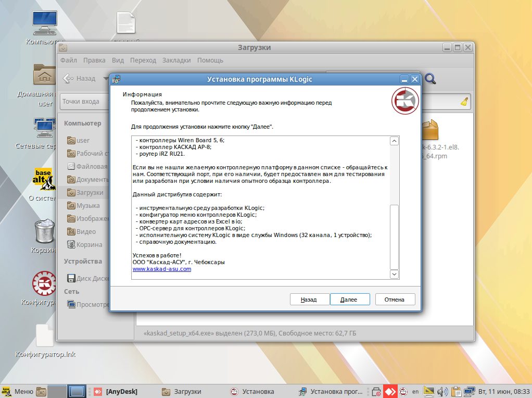Open the base alt О системе icon

pos(44,180)
